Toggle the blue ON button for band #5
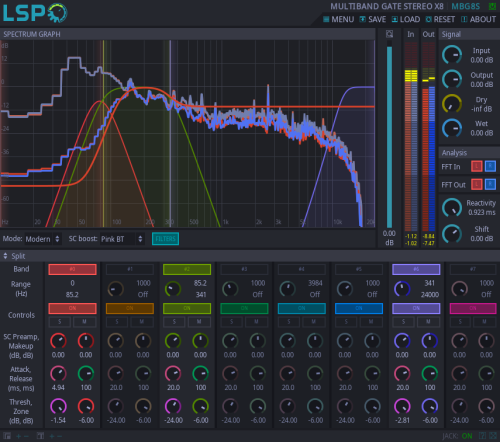Image resolution: width=500 pixels, height=442 pixels. [359, 308]
